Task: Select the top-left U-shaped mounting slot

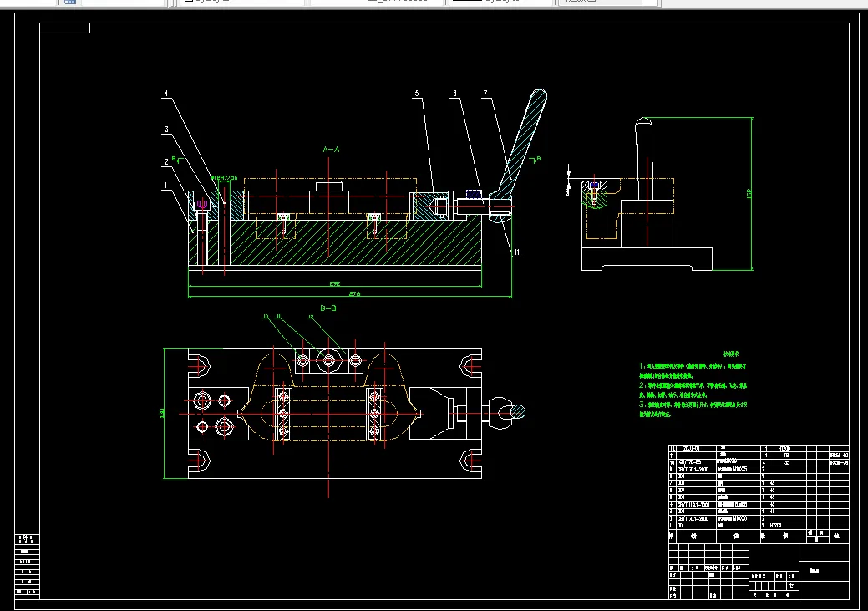Action: point(199,365)
